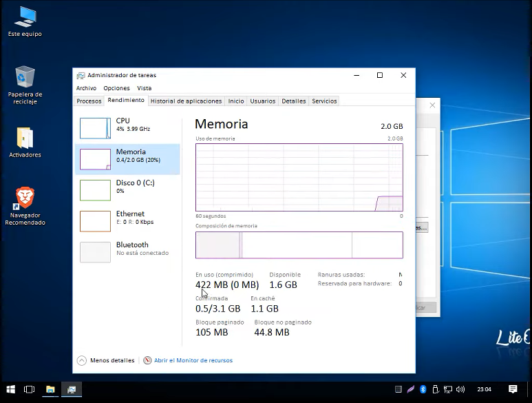Click Abrir el Monitor de recursos link
Screen dimensions: 532x403
pos(193,360)
